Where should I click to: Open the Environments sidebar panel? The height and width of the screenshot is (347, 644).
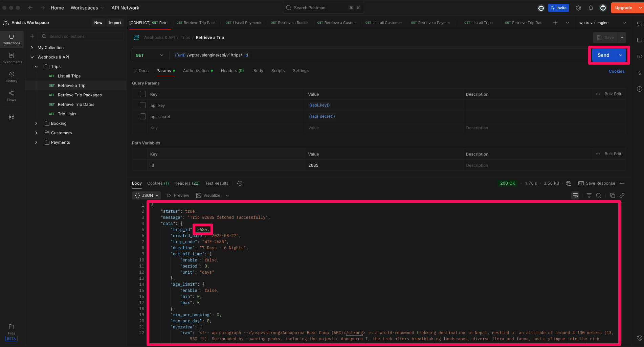tap(12, 58)
